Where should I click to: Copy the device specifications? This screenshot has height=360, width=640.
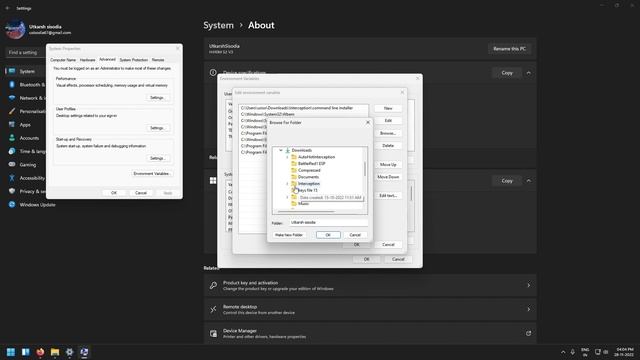[507, 73]
